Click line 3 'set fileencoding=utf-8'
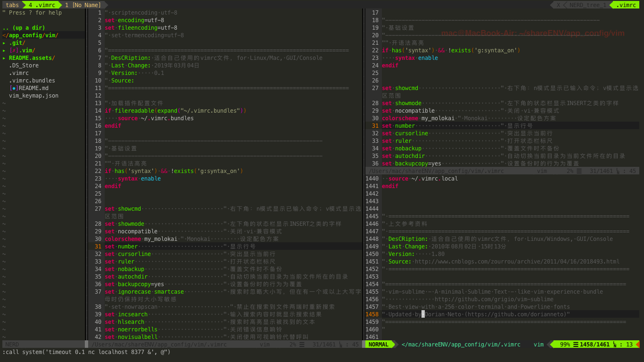Image resolution: width=644 pixels, height=362 pixels. click(x=141, y=28)
